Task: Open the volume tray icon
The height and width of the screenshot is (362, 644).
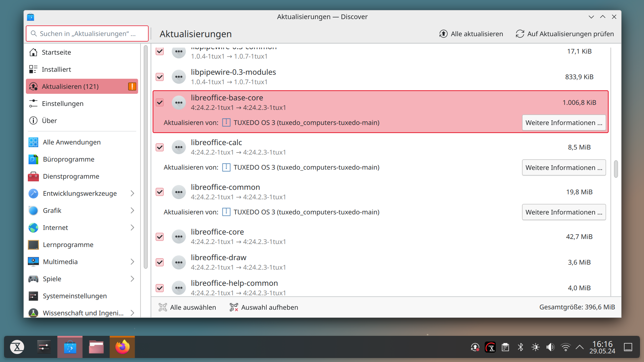Action: (550, 347)
